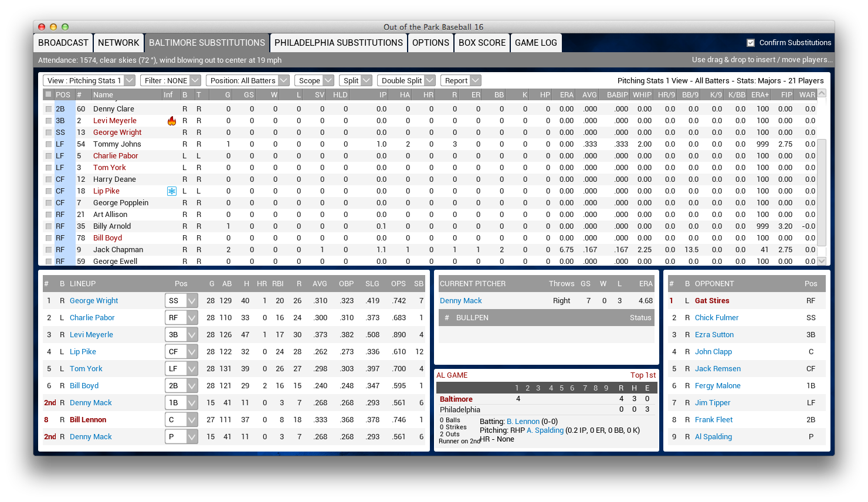
Task: Change Bill Lennon's C position dropdown
Action: click(181, 420)
